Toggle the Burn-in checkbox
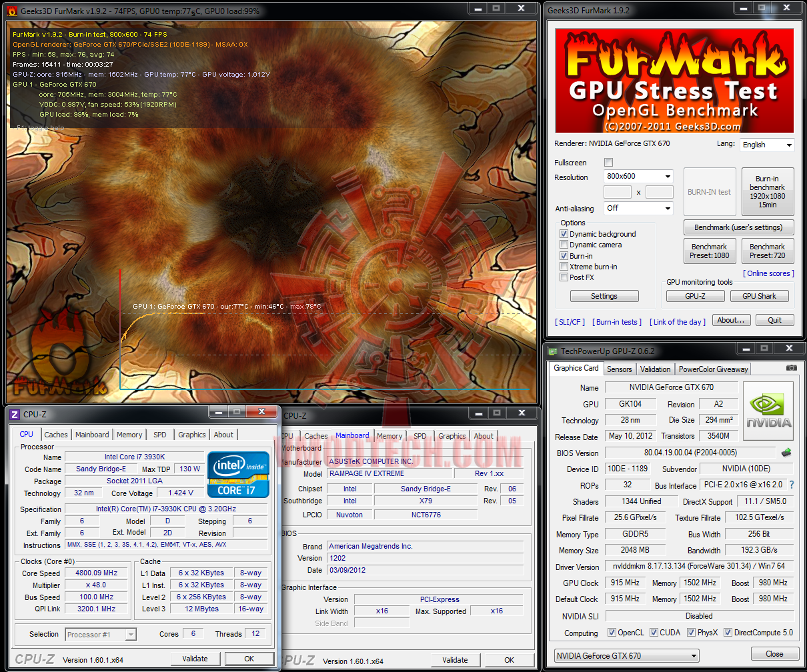Viewport: 807px width, 672px height. pos(564,255)
